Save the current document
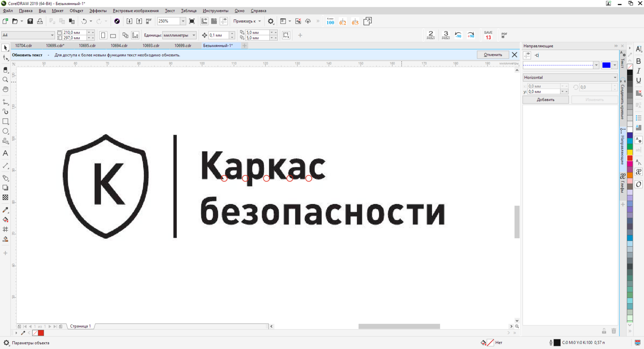This screenshot has width=644, height=349. 30,21
